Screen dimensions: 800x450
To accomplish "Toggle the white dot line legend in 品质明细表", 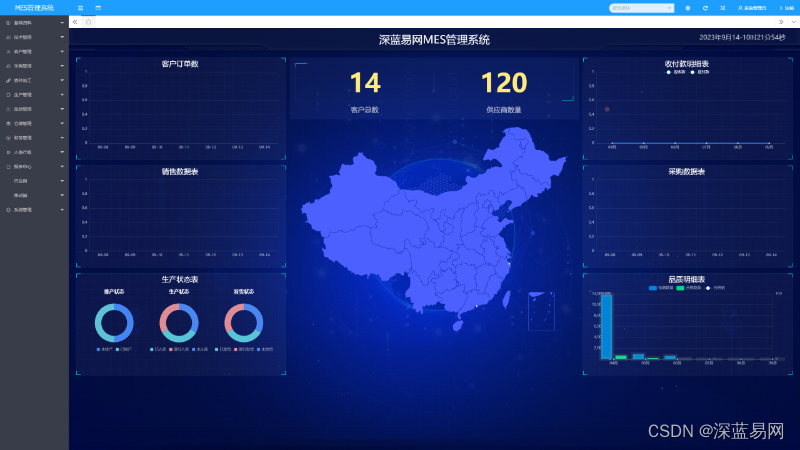I will tap(715, 288).
